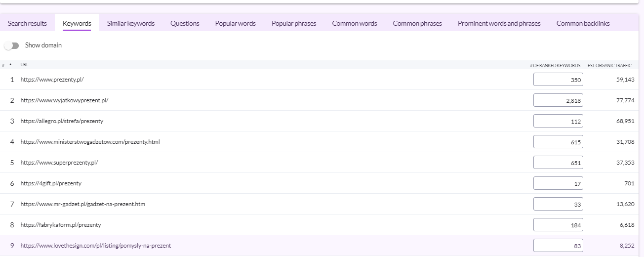Image resolution: width=644 pixels, height=257 pixels.
Task: Open the lovethesign.com pomysly-na-prezent URL
Action: [x=96, y=246]
